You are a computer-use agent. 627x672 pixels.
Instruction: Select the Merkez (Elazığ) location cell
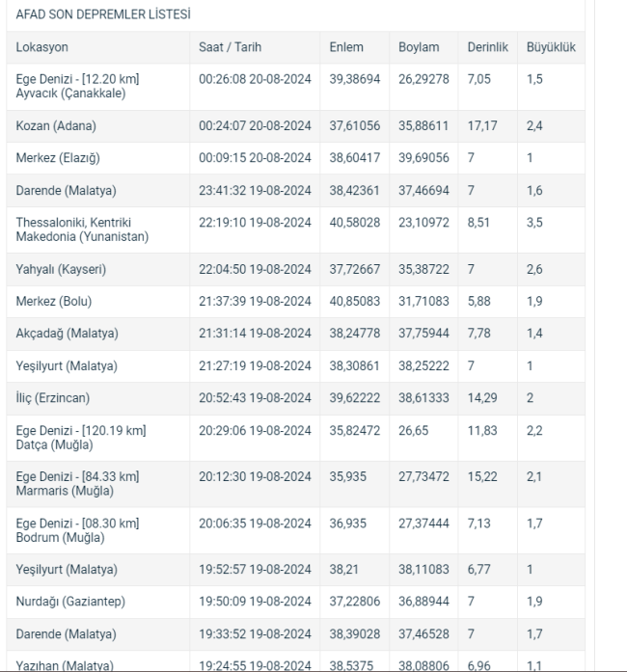[98, 158]
